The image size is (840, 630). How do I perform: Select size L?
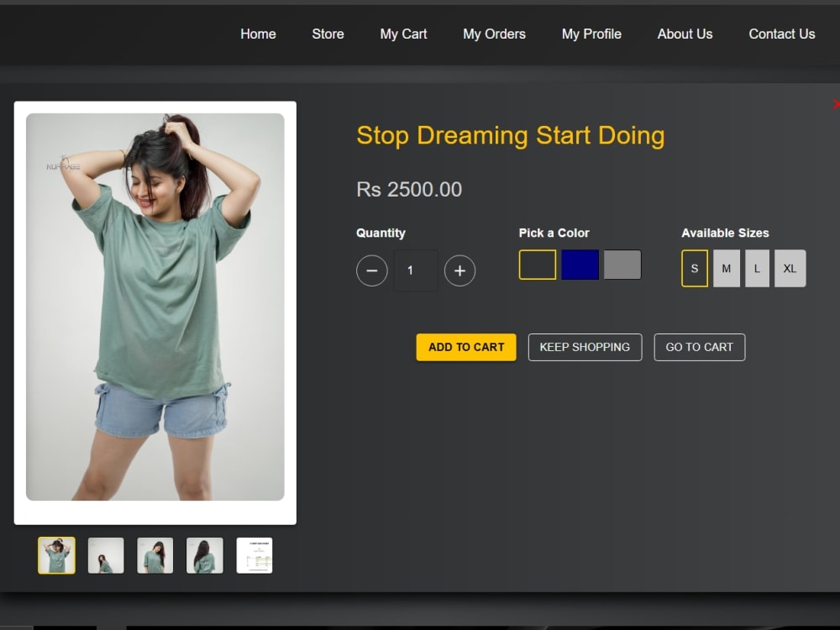tap(757, 269)
